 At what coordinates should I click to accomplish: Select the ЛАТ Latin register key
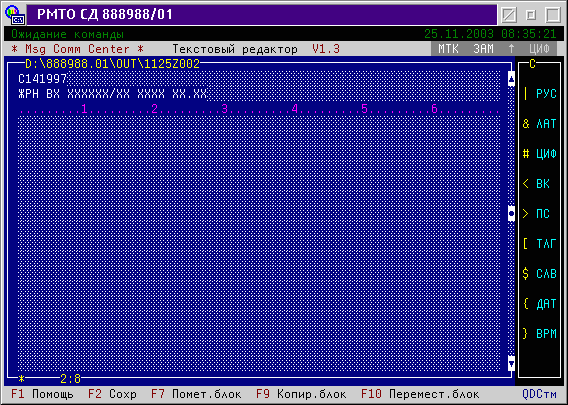[540, 124]
